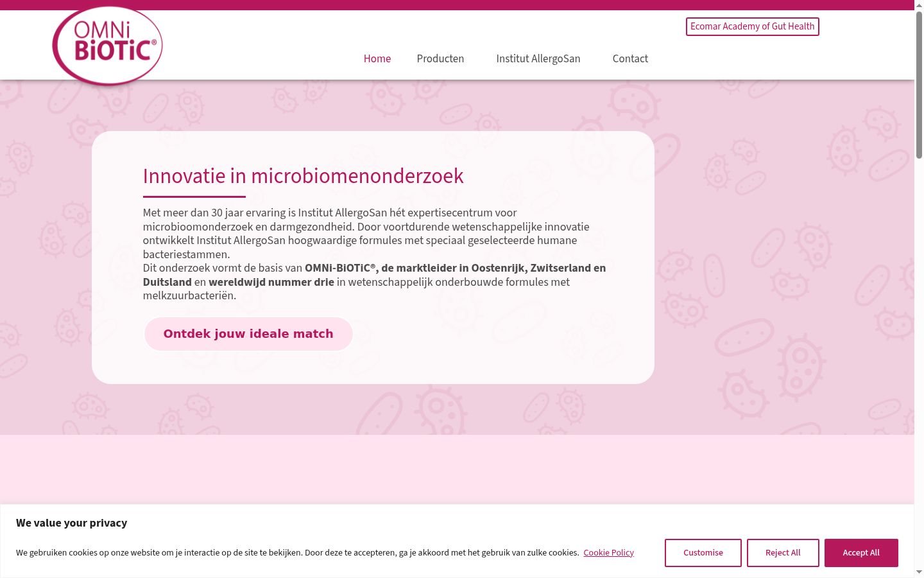The image size is (924, 578).
Task: Open the Cookie Policy link
Action: [x=608, y=552]
